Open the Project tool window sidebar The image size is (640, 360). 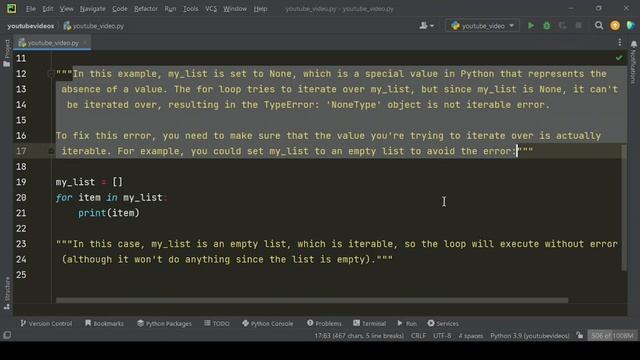pyautogui.click(x=7, y=53)
